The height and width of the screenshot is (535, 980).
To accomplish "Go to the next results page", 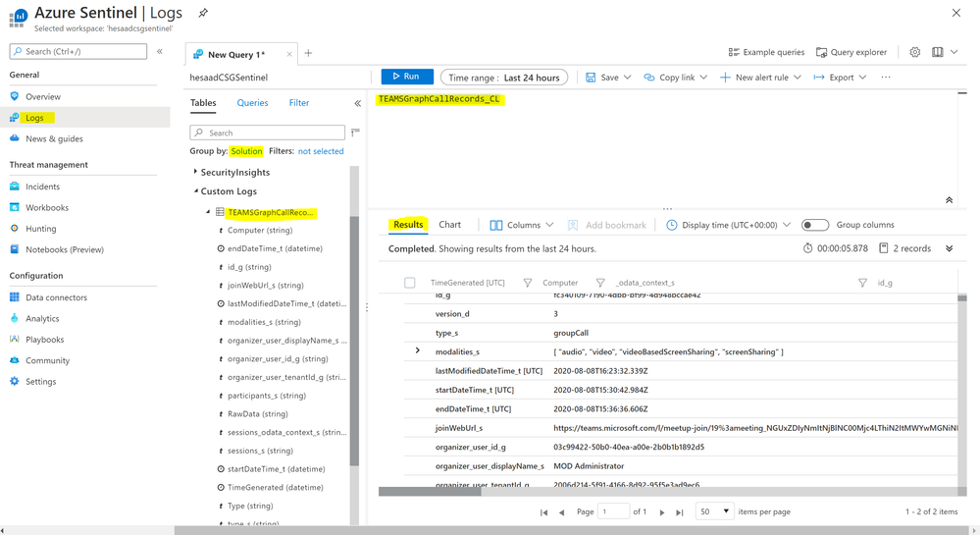I will 662,512.
